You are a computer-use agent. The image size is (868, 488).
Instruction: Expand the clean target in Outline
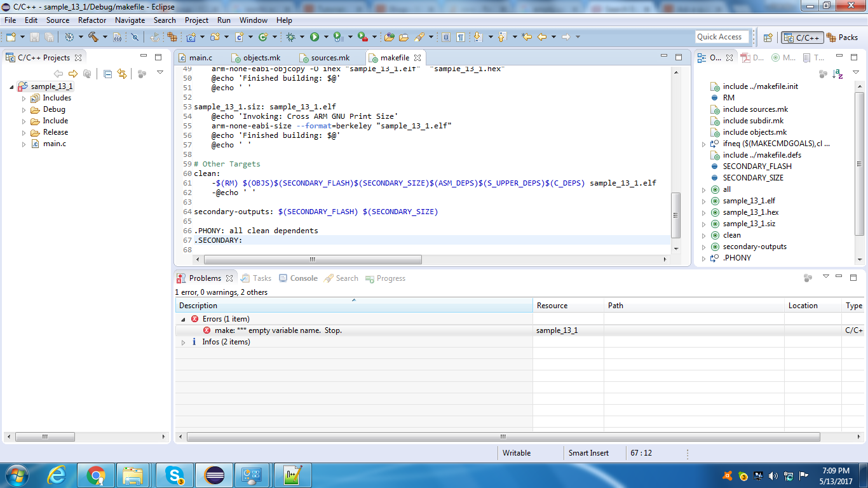coord(703,236)
